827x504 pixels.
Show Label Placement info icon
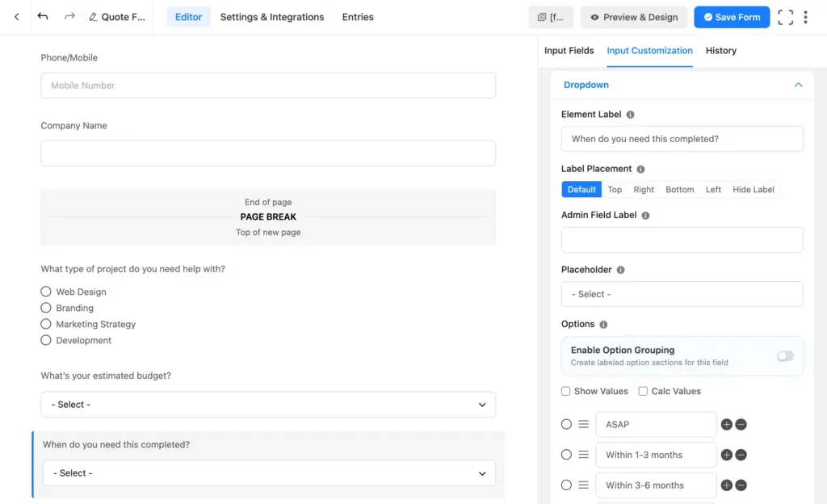click(640, 170)
